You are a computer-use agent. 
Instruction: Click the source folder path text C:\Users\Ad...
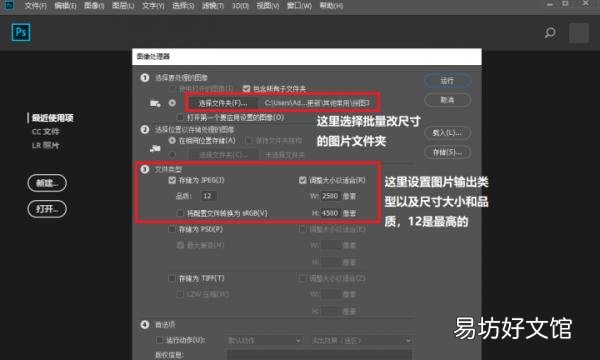pos(317,103)
